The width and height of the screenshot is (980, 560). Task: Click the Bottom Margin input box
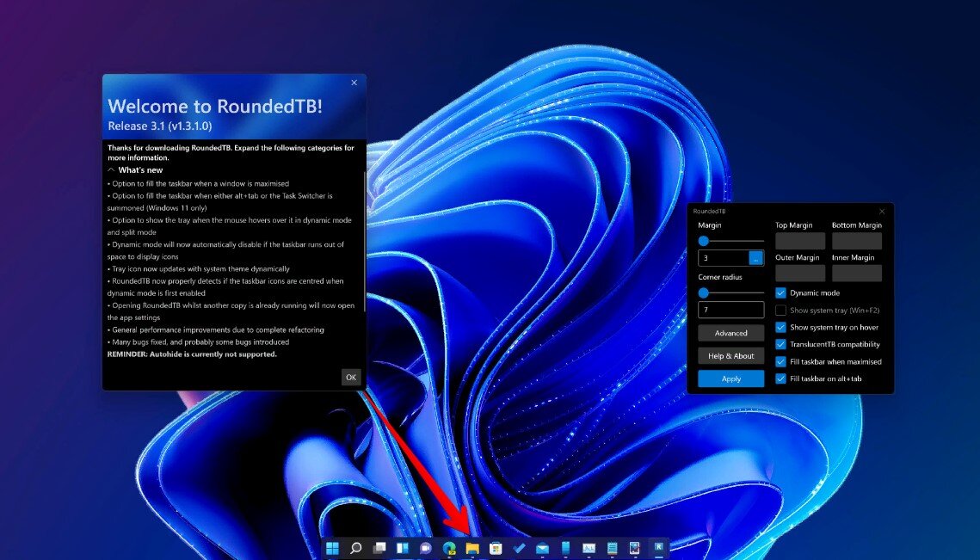pos(857,241)
